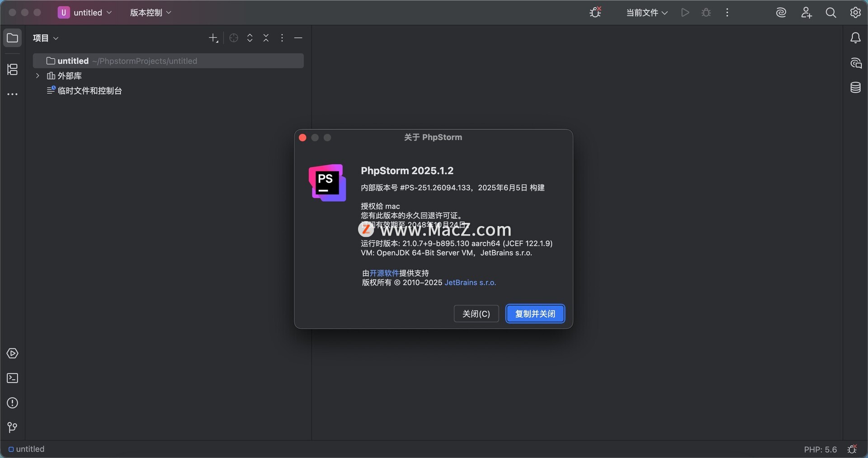868x458 pixels.
Task: Open Search Everywhere magnifier icon
Action: pos(830,13)
